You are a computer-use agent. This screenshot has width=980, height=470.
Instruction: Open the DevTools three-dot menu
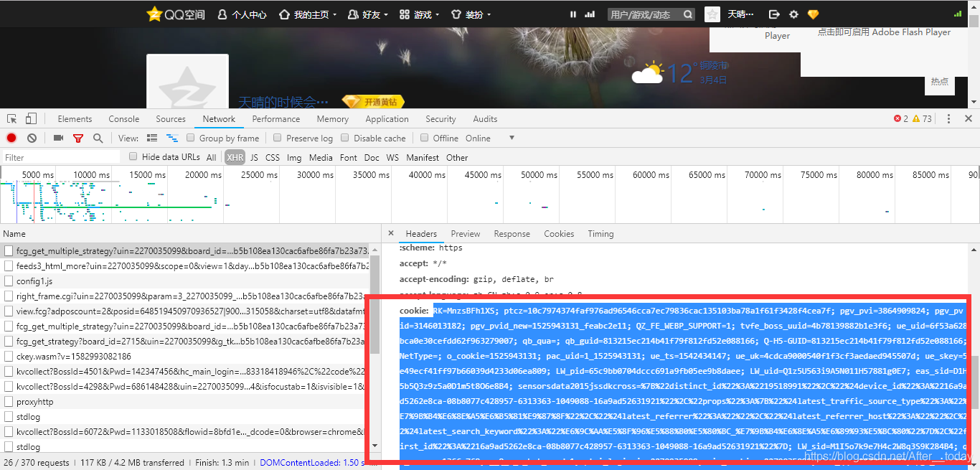coord(949,119)
